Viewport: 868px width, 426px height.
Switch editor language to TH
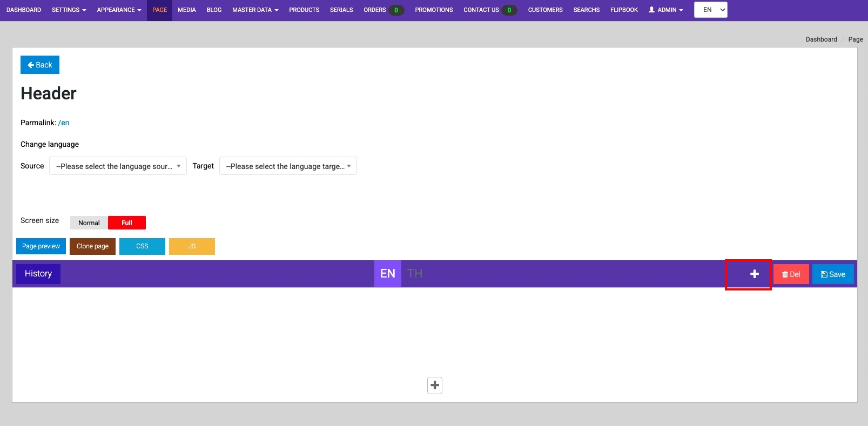pos(415,274)
